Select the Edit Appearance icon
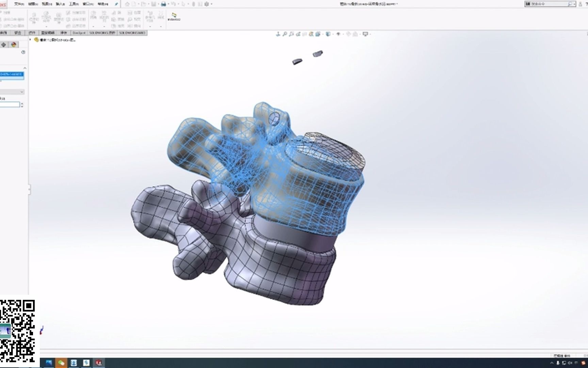The height and width of the screenshot is (368, 588). [x=348, y=34]
